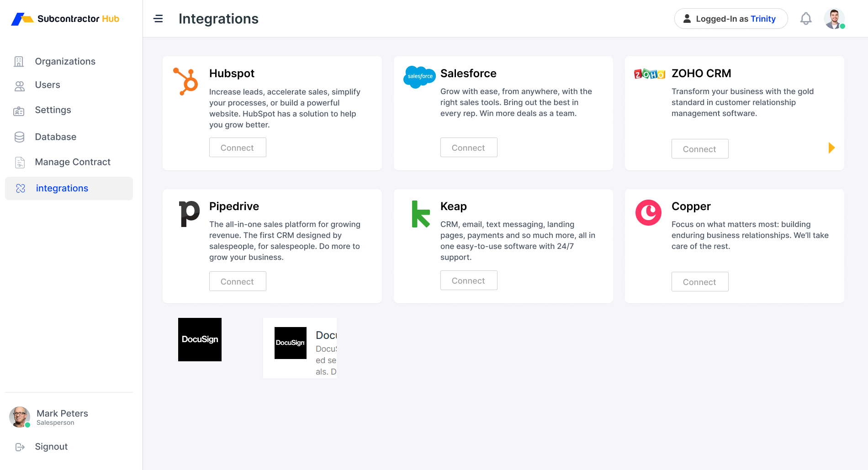Click Pipedrive description 'The all-in-one sales platform'
This screenshot has width=868, height=470.
coord(285,241)
